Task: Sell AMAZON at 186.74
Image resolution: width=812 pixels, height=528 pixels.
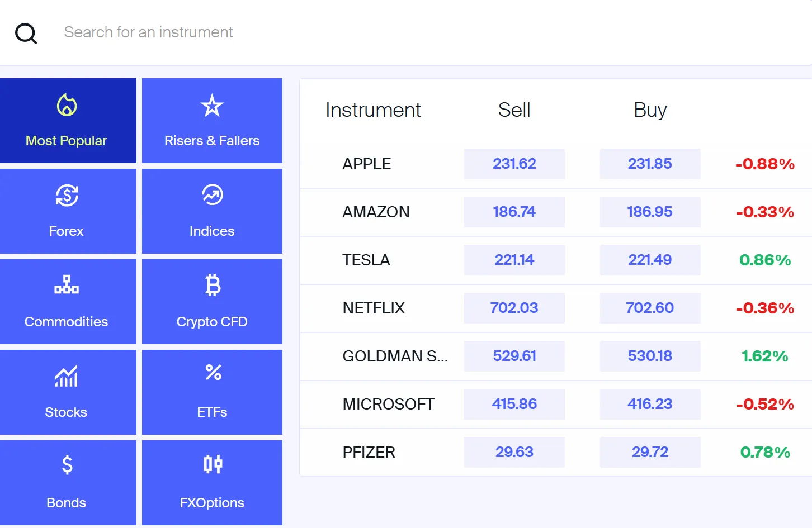Action: [514, 212]
